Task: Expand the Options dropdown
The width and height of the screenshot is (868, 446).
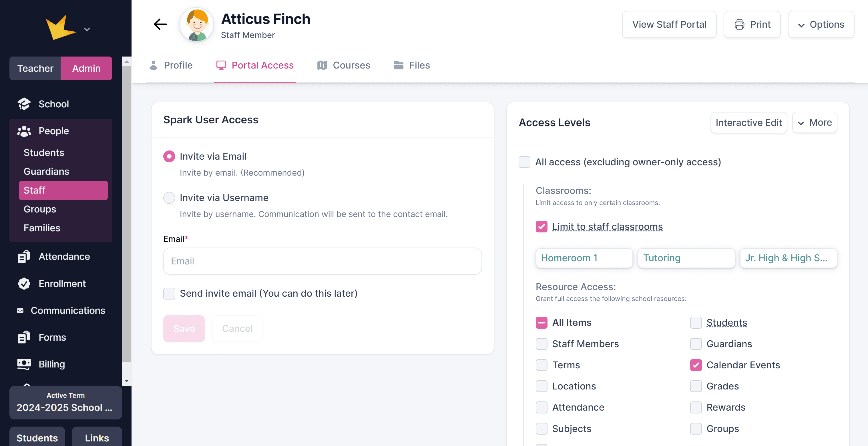Action: pyautogui.click(x=821, y=25)
